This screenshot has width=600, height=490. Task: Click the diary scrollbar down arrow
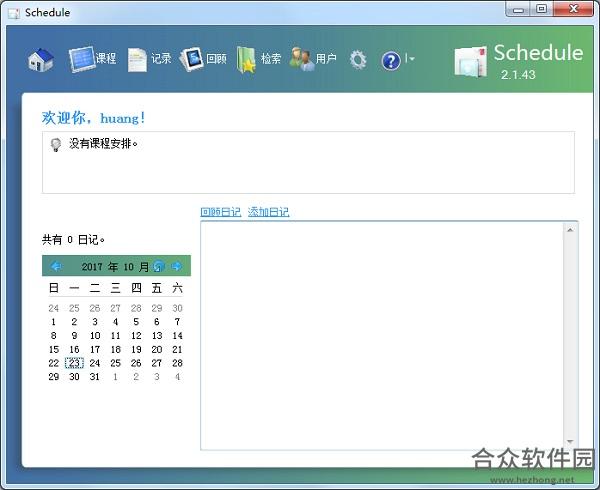570,442
